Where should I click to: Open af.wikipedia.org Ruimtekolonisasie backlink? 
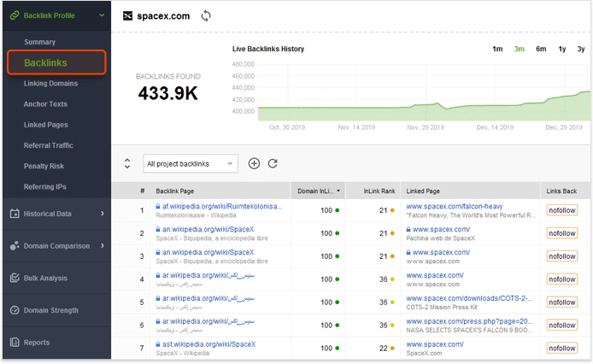[x=222, y=207]
